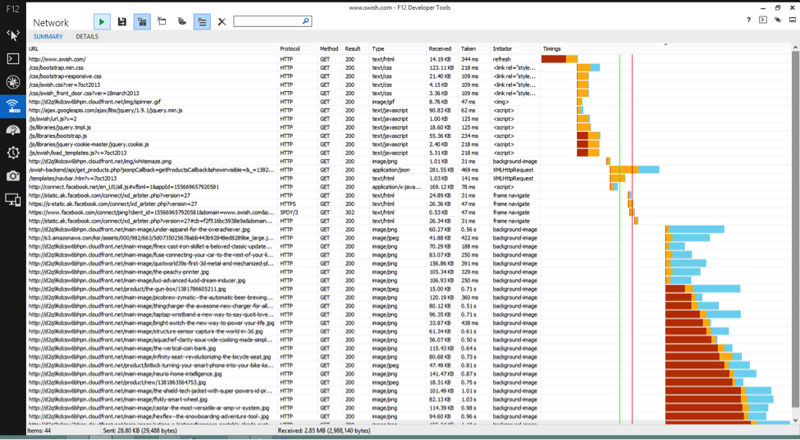The width and height of the screenshot is (800, 440).
Task: Click scrollbar up arrow
Action: (x=795, y=48)
